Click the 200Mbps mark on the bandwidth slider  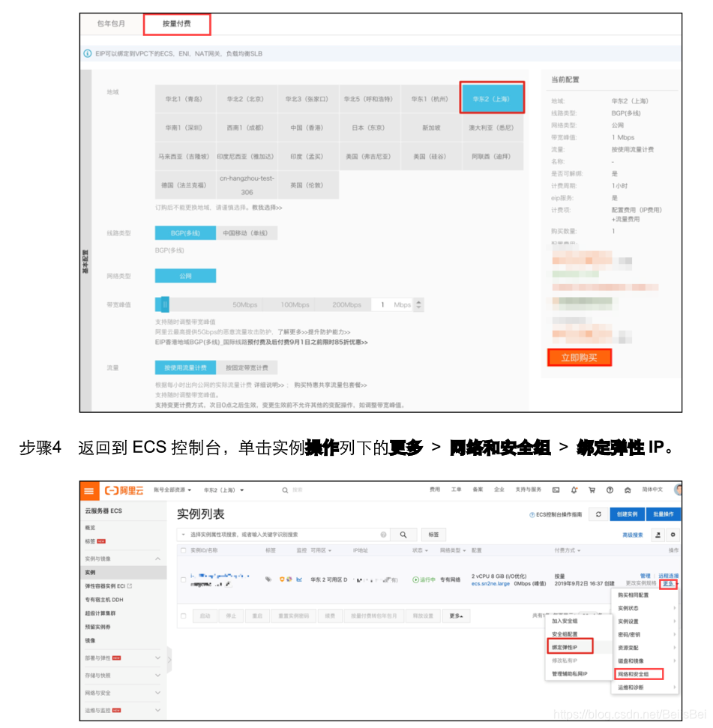(x=346, y=304)
